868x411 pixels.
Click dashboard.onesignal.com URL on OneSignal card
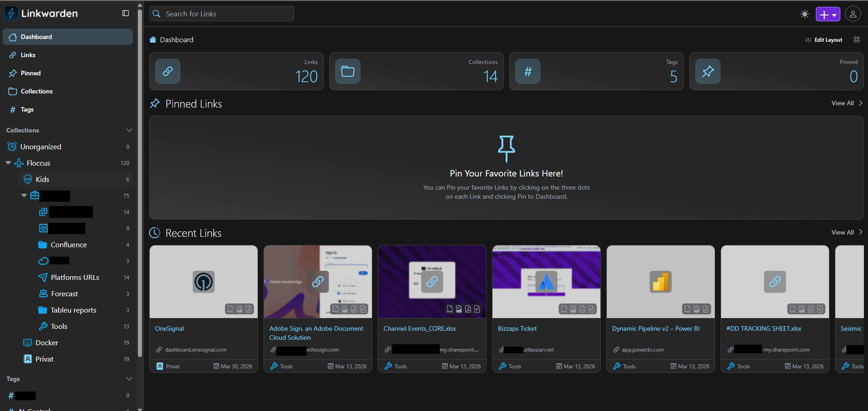point(195,350)
